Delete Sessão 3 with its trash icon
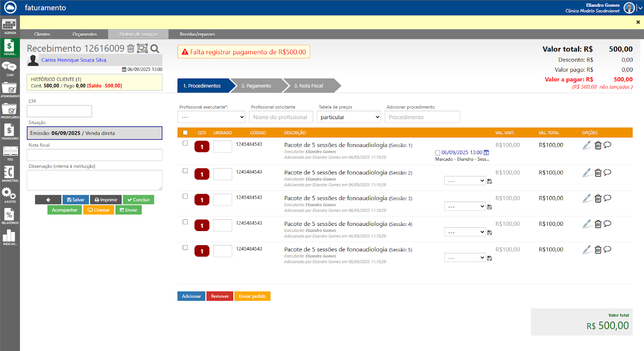Image resolution: width=644 pixels, height=351 pixels. [598, 198]
